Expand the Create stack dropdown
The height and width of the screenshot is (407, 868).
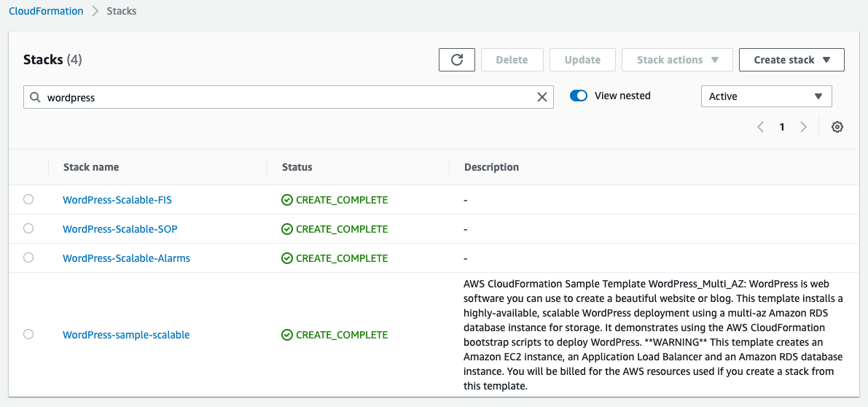tap(791, 60)
